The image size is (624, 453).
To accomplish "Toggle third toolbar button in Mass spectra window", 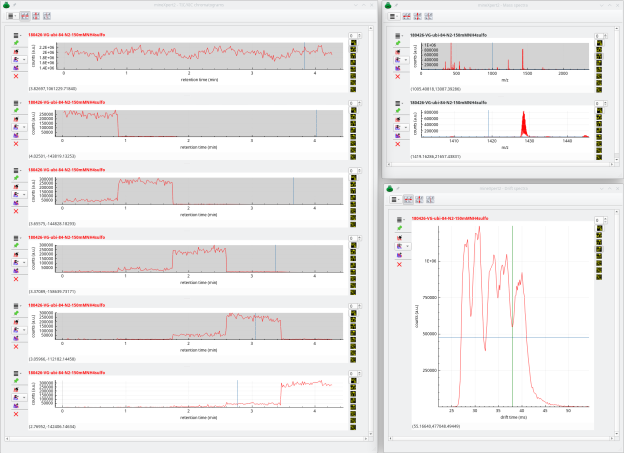I will click(x=430, y=18).
